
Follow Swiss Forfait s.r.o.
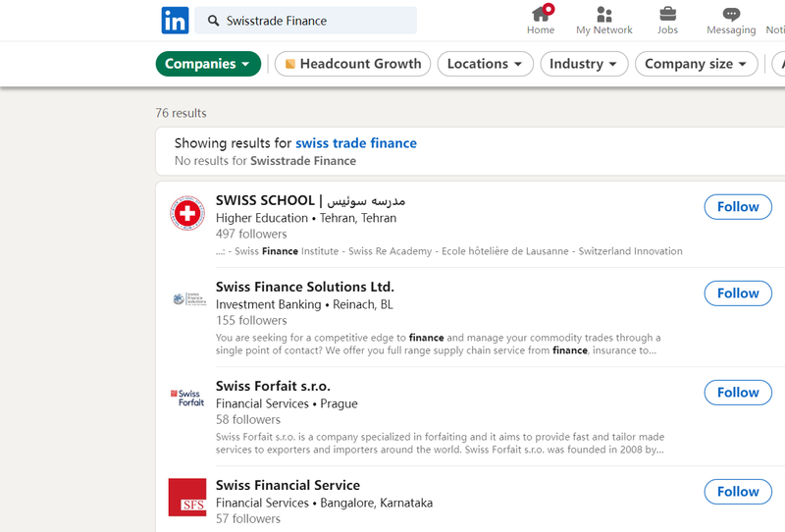point(738,393)
